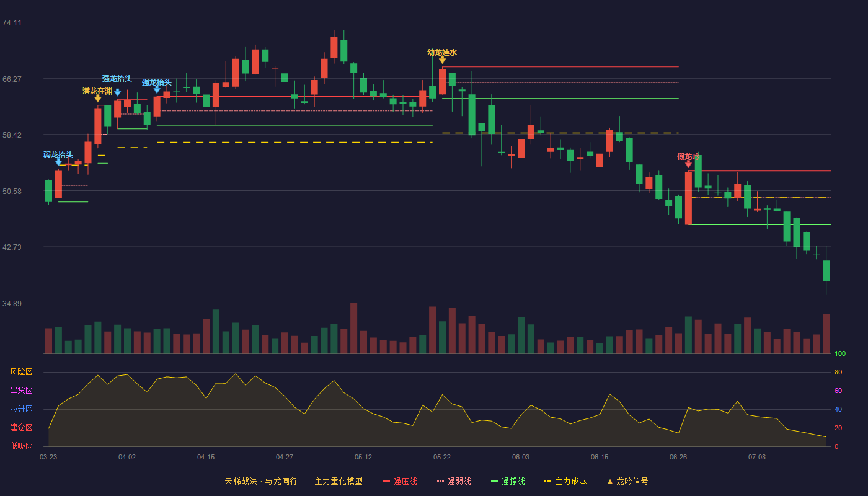Pick the 06-26 date on the axis
868x496 pixels.
click(678, 457)
